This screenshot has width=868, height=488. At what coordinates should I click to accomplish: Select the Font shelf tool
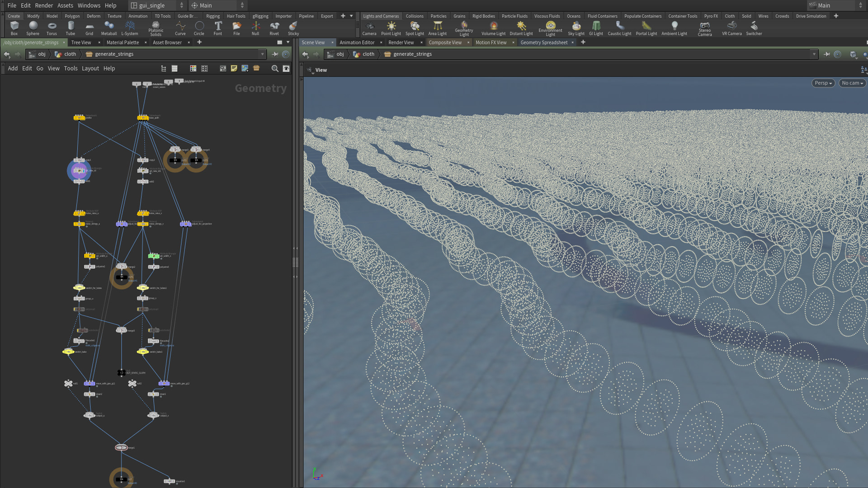coord(218,28)
